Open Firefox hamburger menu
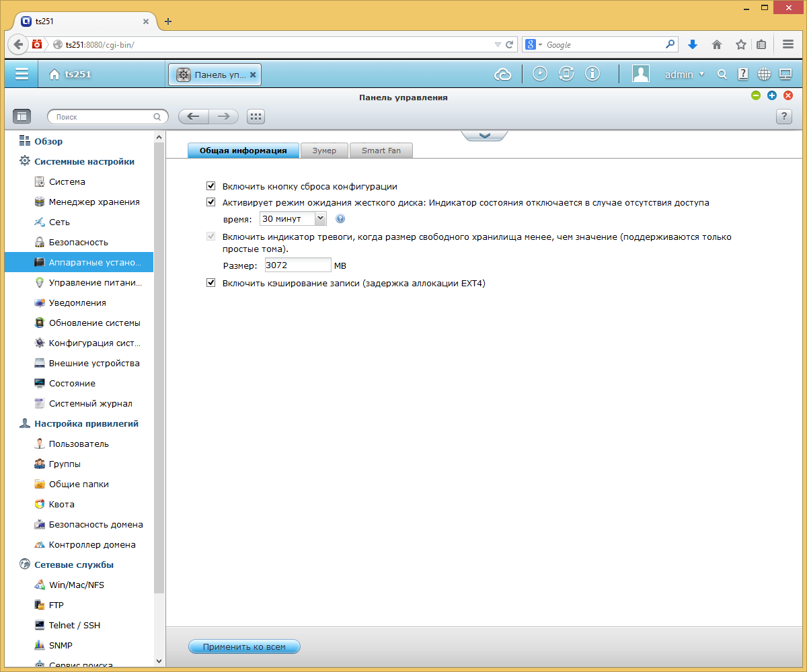This screenshot has width=807, height=672. coord(788,44)
